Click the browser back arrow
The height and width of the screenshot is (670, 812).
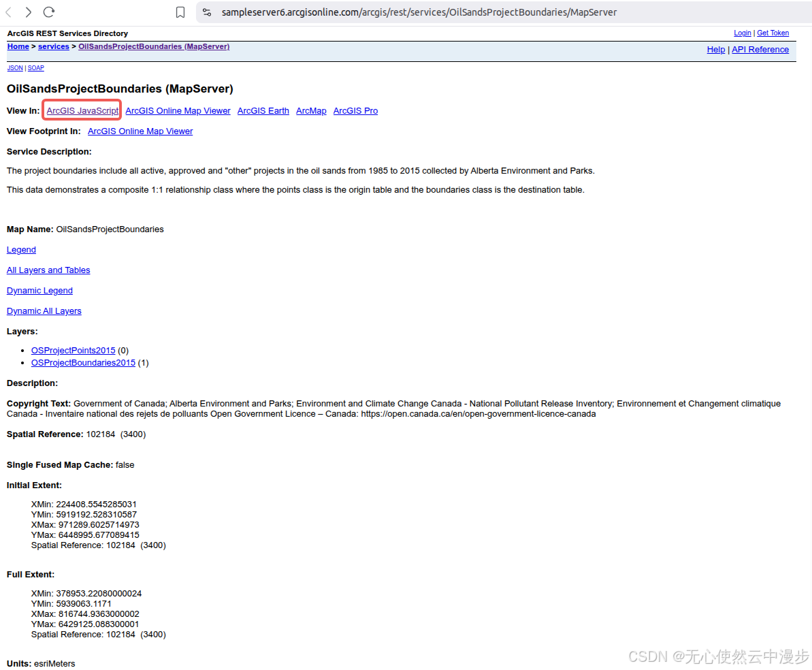click(8, 12)
